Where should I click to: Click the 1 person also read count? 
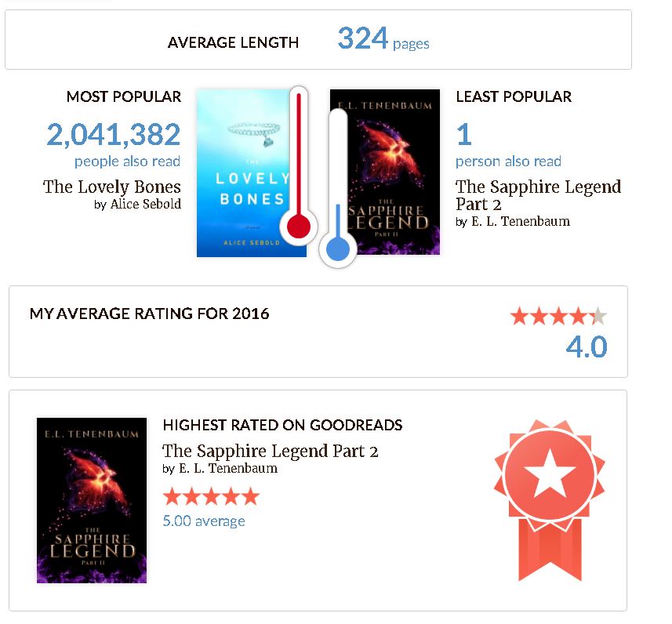(x=463, y=136)
